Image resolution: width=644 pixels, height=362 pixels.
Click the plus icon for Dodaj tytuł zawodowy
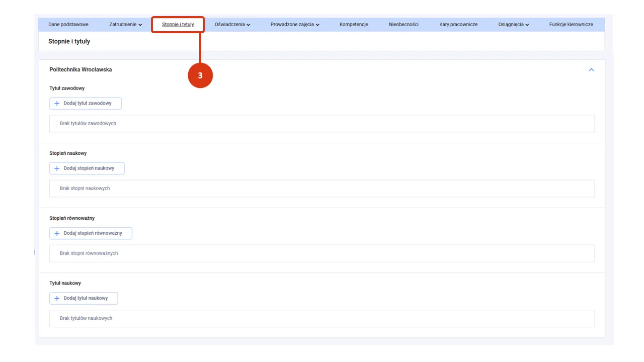point(57,104)
